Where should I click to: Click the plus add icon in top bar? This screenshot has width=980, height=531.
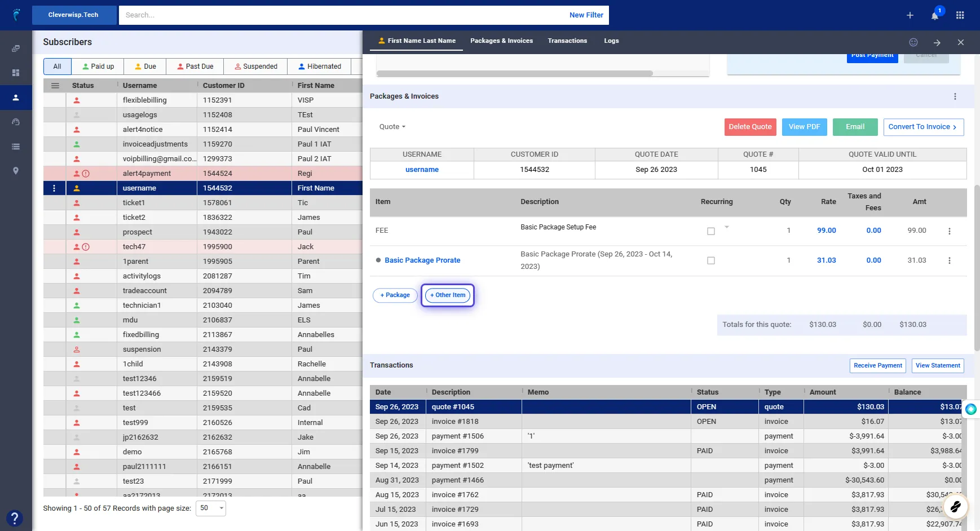click(910, 15)
